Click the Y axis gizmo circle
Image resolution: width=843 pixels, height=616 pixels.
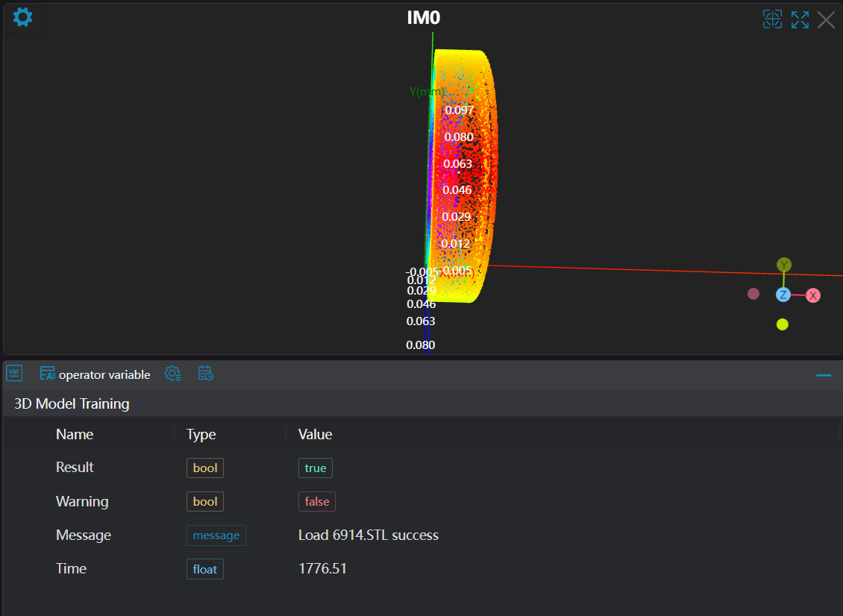coord(783,265)
